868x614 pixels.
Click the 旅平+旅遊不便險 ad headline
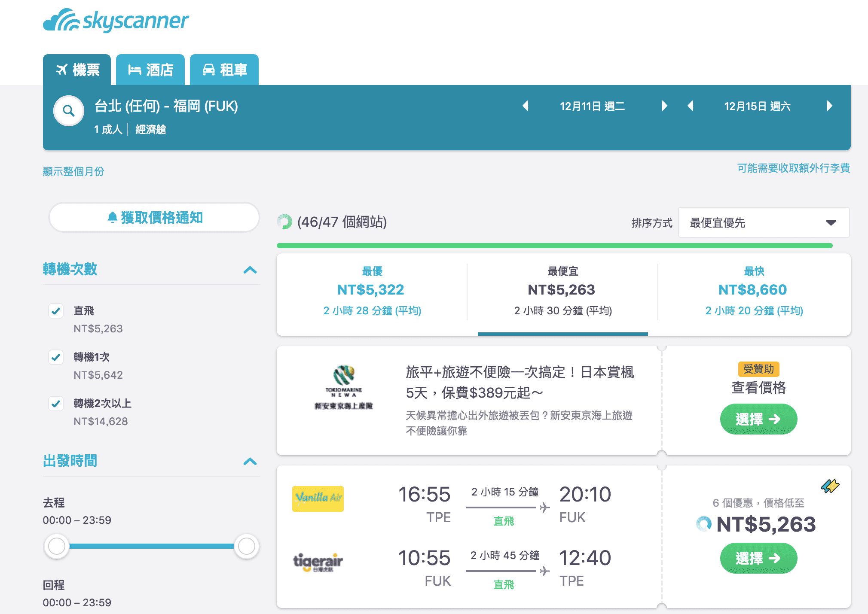coord(520,382)
